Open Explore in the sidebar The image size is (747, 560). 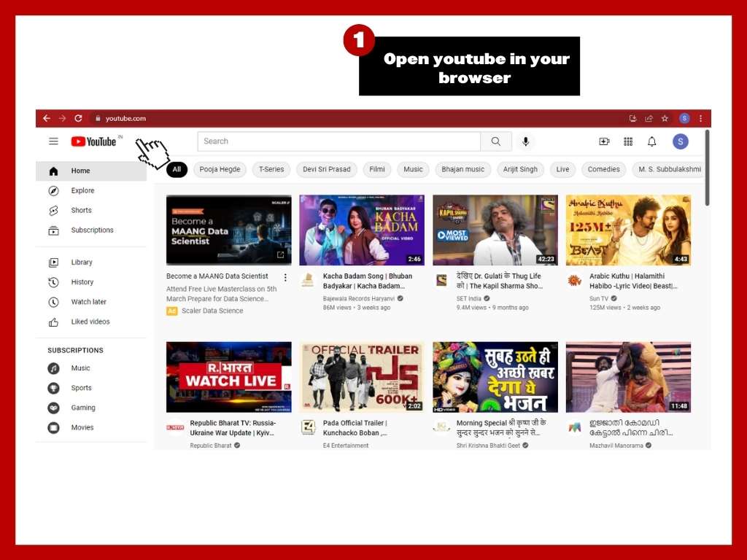(x=90, y=190)
